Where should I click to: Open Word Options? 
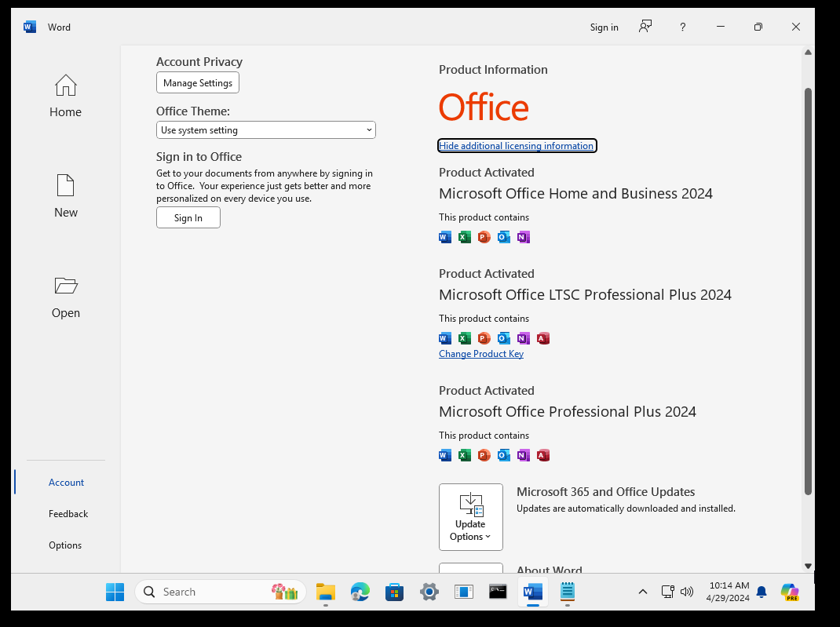[x=65, y=545]
